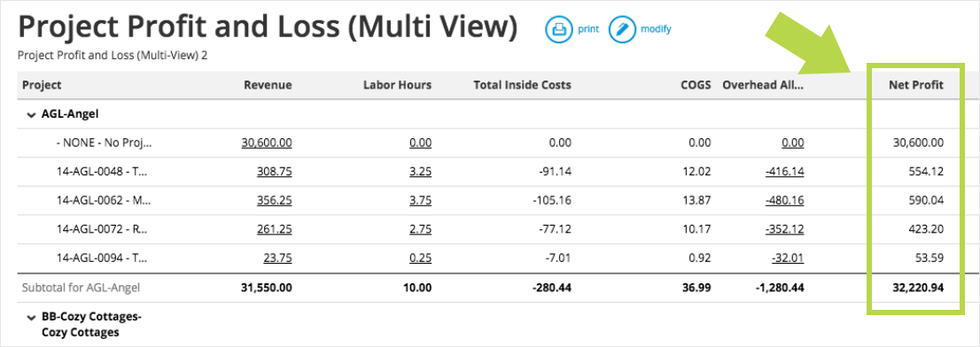Open labor hours 3.25 link

click(421, 171)
